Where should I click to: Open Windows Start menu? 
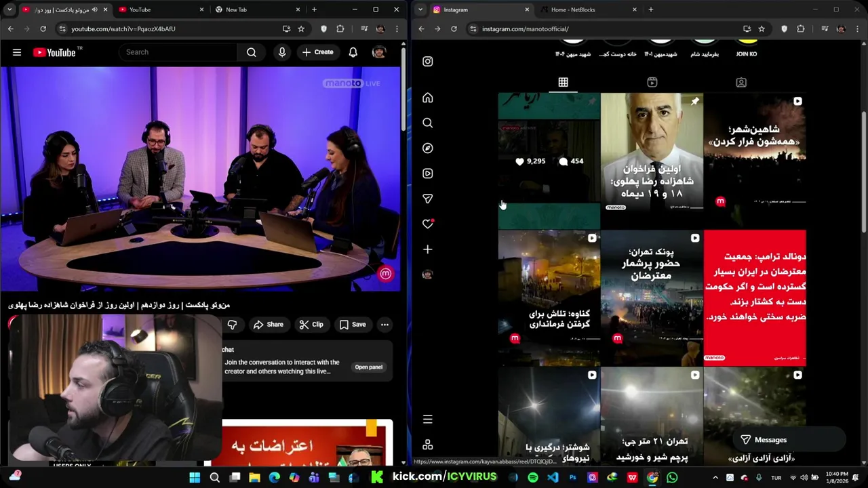click(x=195, y=477)
